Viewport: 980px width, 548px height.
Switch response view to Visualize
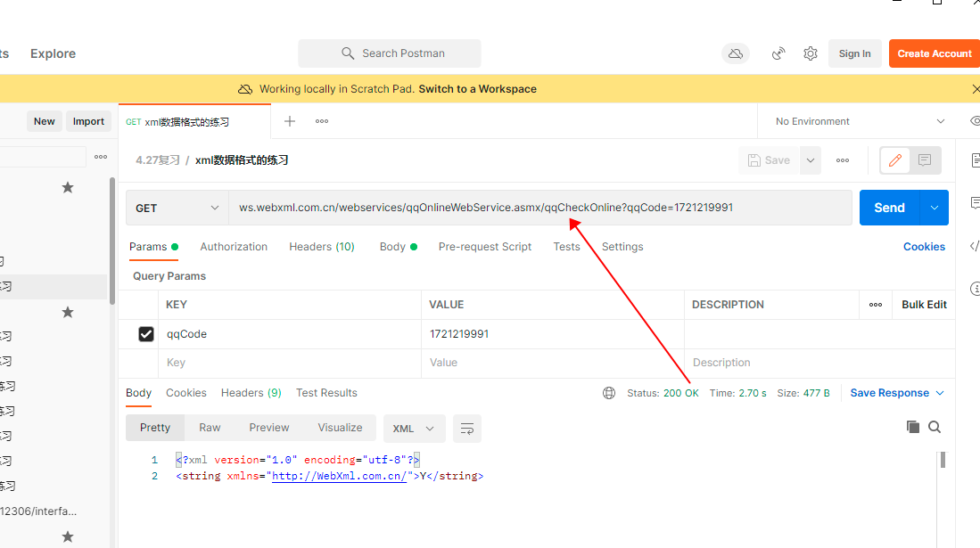pos(340,428)
